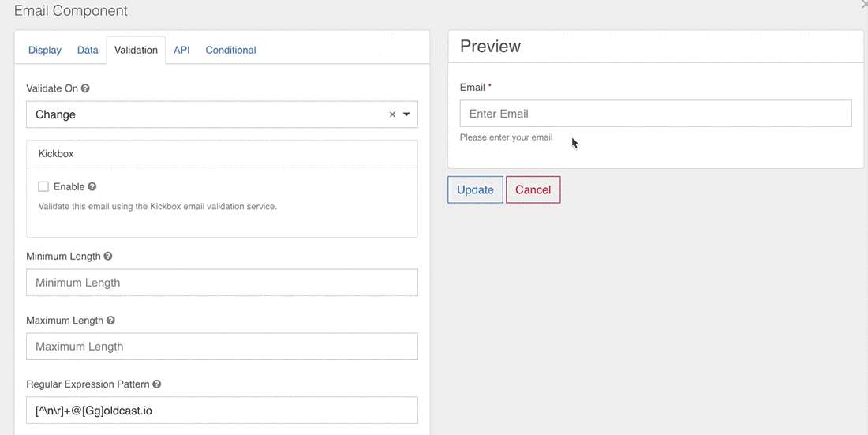Switch to the Display tab
The image size is (868, 435).
pos(45,50)
